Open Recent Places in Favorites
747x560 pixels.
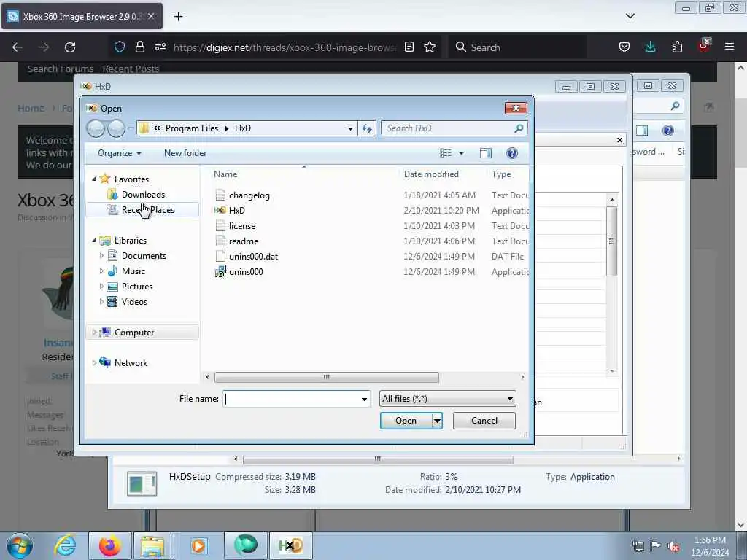pyautogui.click(x=147, y=209)
